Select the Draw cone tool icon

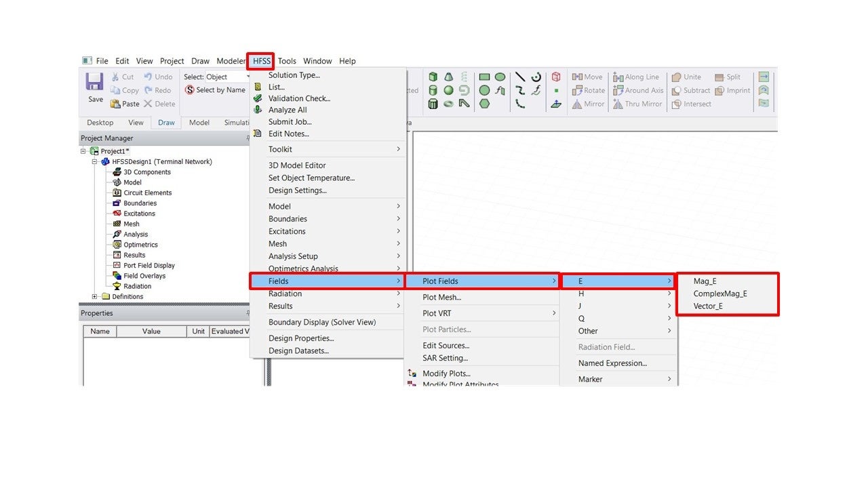448,77
